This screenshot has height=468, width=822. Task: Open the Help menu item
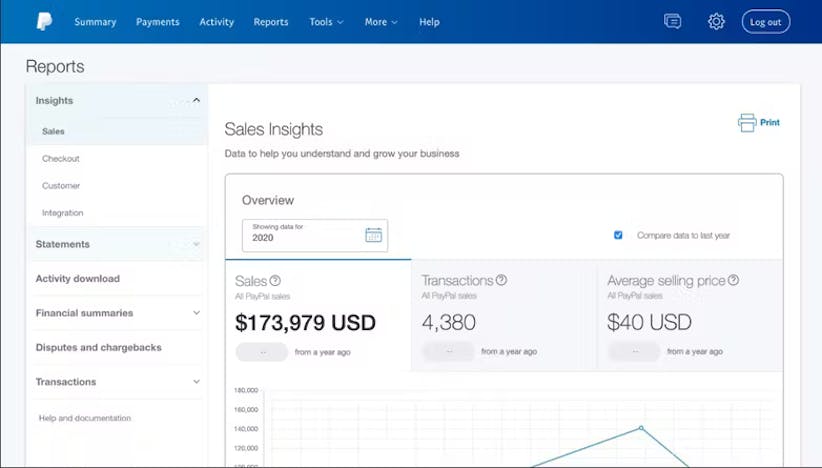(x=429, y=22)
